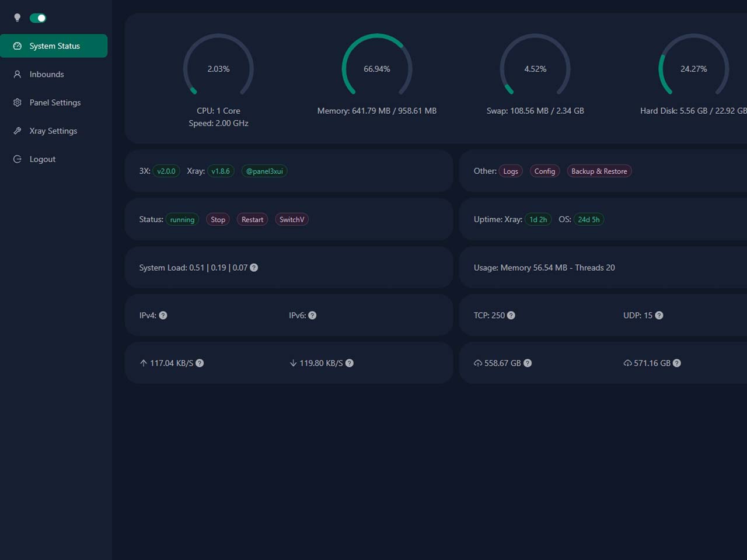
Task: Click the 571.16 GB help icon
Action: [x=677, y=363]
